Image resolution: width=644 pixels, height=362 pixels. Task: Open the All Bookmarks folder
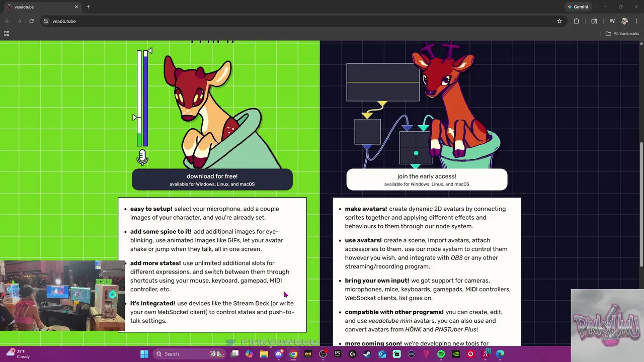click(x=622, y=34)
